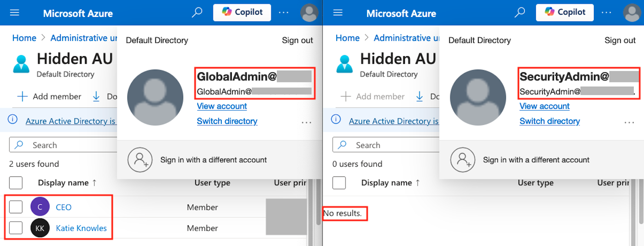644x246 pixels.
Task: Click View account under SecurityAdmin
Action: click(x=545, y=106)
